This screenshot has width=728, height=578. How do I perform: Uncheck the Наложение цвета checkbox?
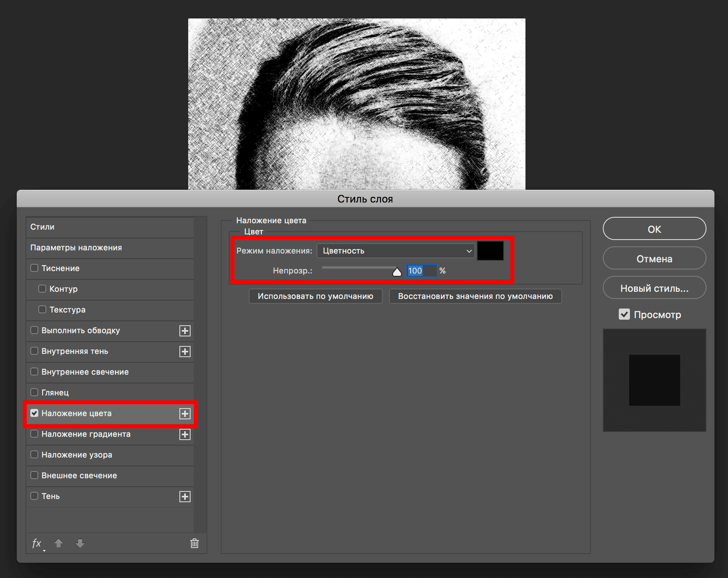coord(34,413)
